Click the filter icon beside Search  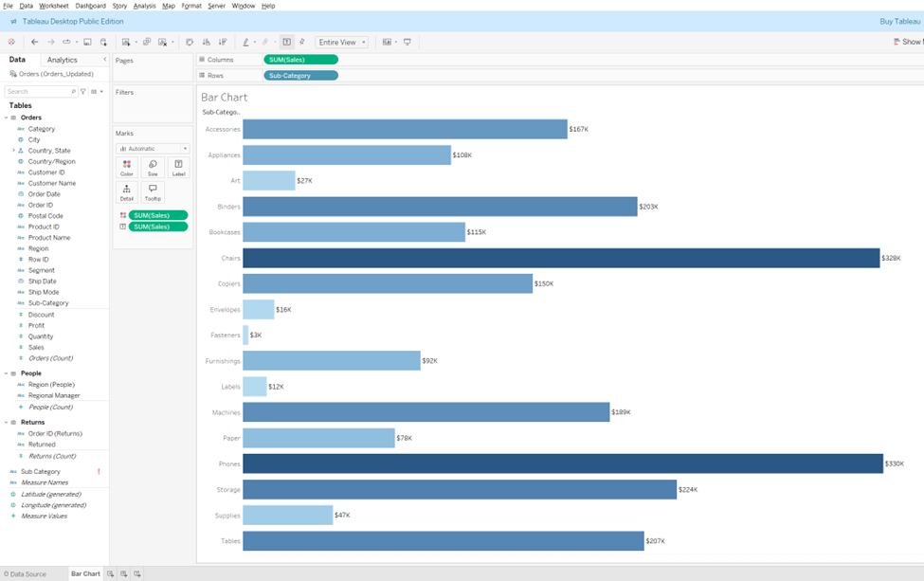pos(83,91)
